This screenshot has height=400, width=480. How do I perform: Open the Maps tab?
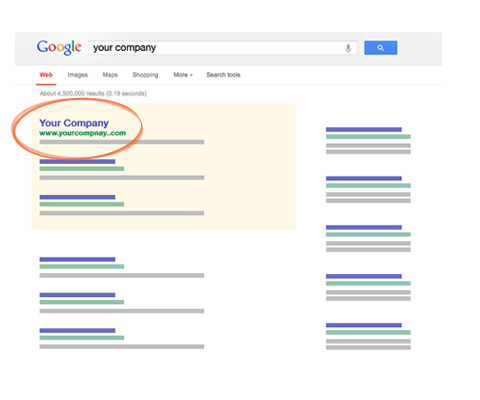pyautogui.click(x=110, y=75)
